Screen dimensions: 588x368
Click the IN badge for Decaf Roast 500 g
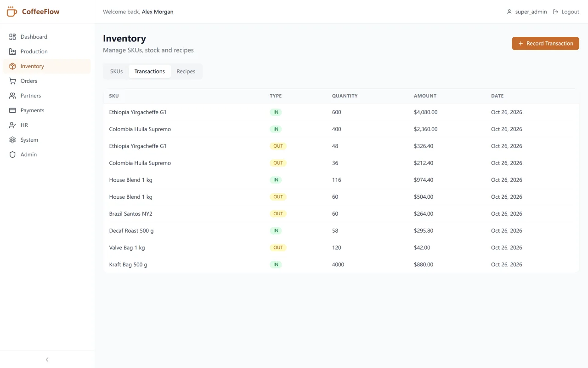click(276, 230)
